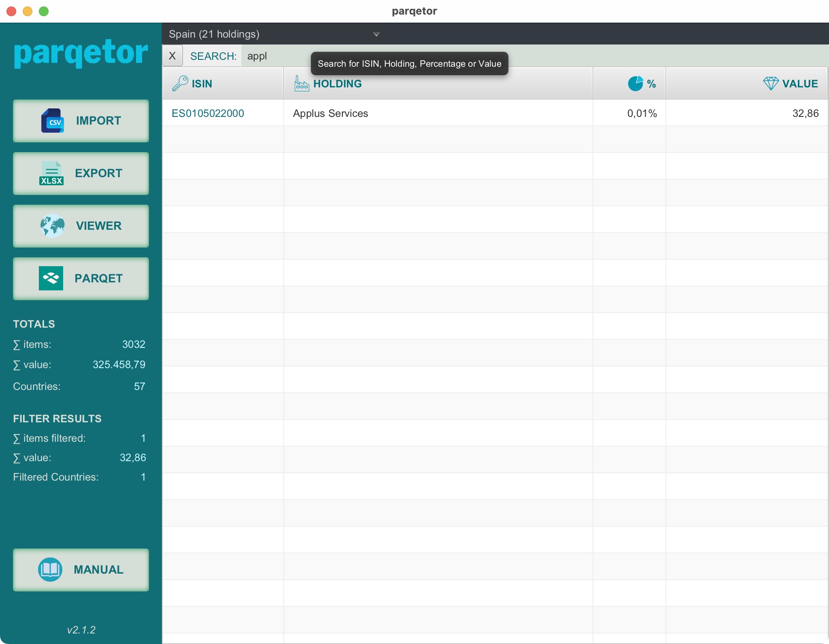The height and width of the screenshot is (644, 829).
Task: Expand country list via chevron arrow
Action: pyautogui.click(x=376, y=34)
